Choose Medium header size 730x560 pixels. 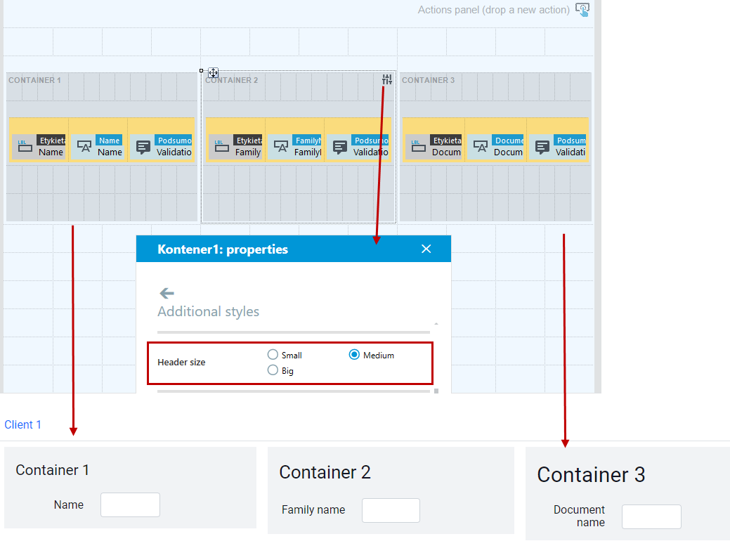pos(354,355)
